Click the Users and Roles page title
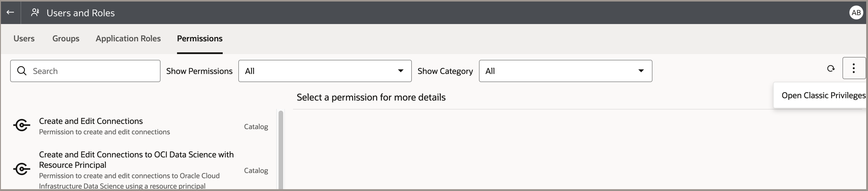Image resolution: width=868 pixels, height=191 pixels. click(81, 13)
